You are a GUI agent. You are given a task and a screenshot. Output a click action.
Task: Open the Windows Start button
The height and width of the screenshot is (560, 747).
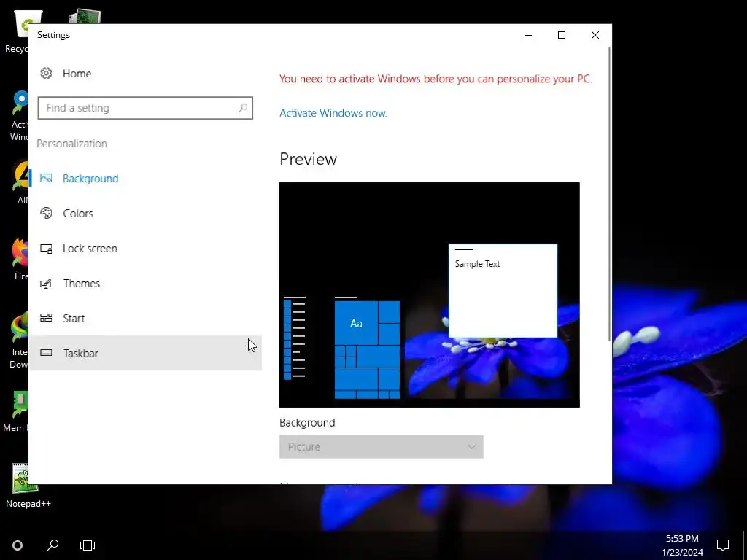coord(18,545)
